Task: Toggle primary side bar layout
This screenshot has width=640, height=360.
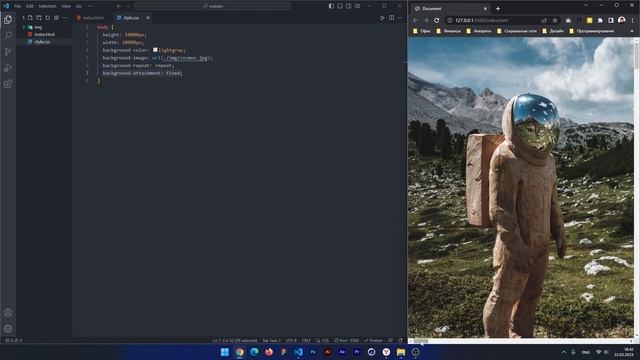Action: 331,6
